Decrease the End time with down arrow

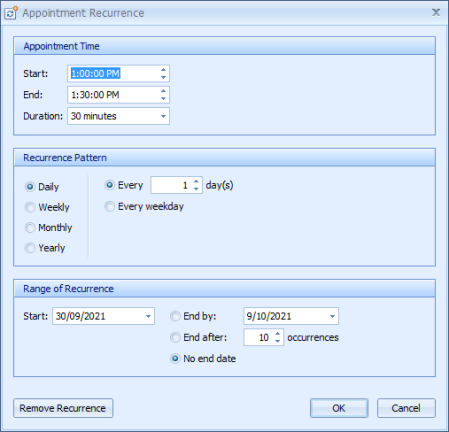163,99
